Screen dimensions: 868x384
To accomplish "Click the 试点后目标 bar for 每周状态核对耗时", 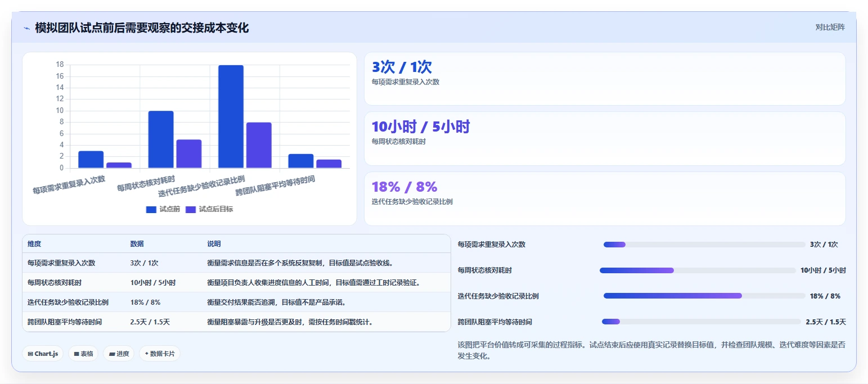I will (x=189, y=154).
